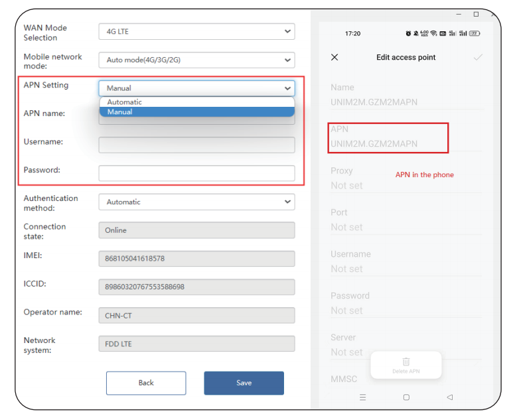Tap the APN field on the phone

coord(388,137)
